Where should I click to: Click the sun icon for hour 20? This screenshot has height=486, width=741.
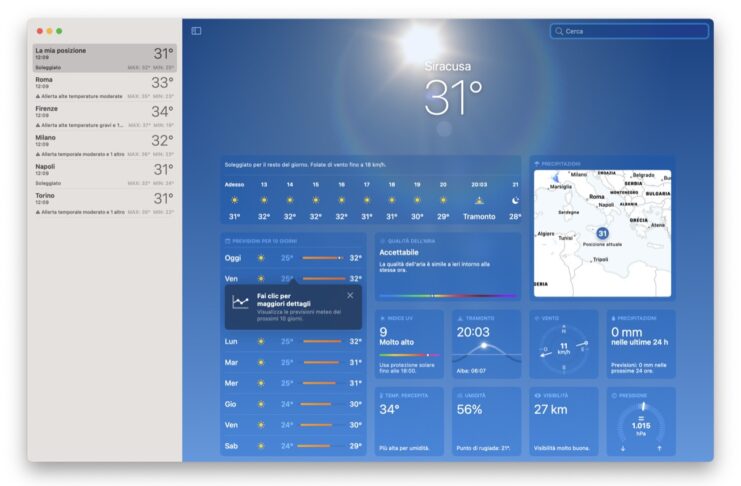[x=443, y=200]
